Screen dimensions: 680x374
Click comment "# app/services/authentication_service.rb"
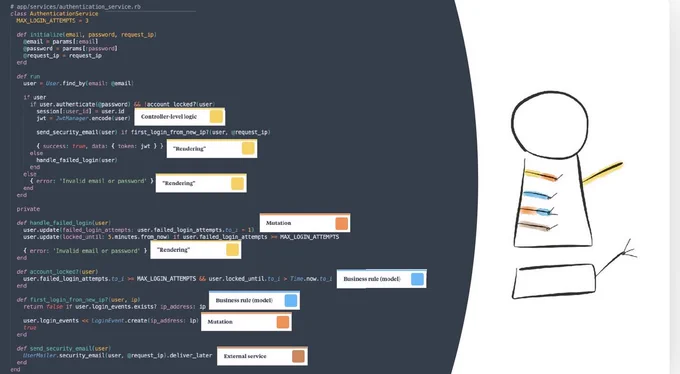coord(75,7)
